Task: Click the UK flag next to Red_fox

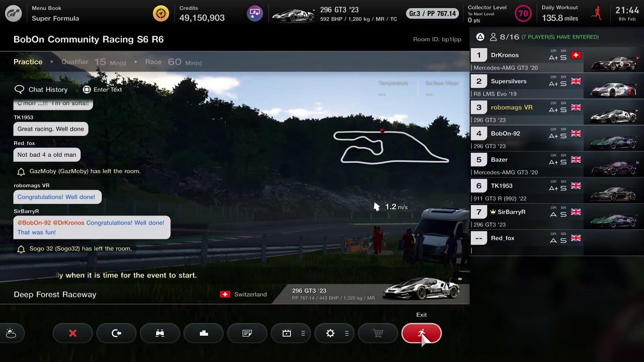Action: point(576,238)
